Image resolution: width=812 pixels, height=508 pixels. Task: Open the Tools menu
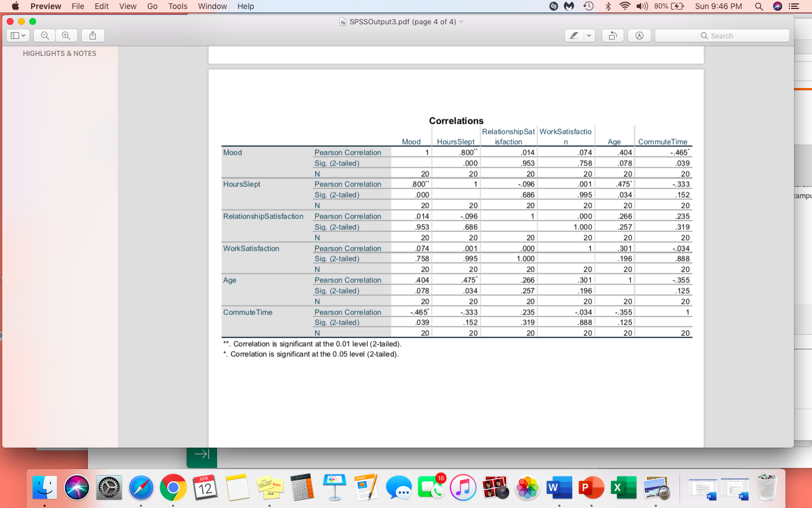(x=177, y=6)
